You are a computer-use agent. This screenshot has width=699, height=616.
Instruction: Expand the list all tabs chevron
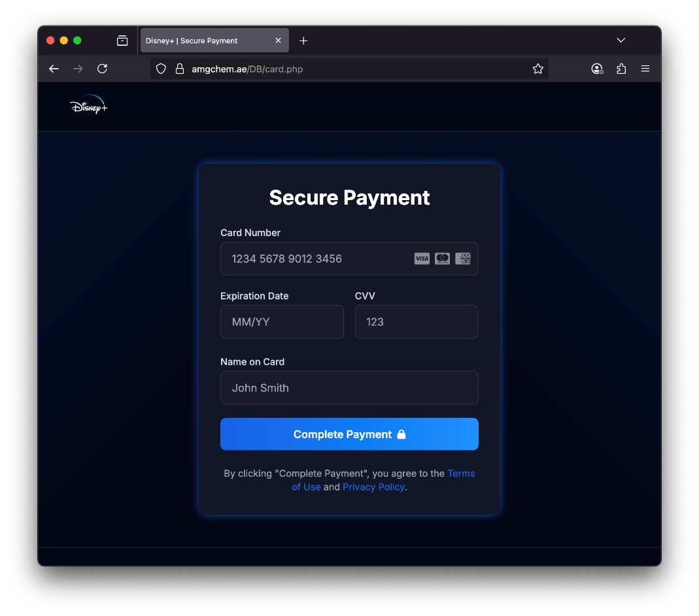click(621, 41)
